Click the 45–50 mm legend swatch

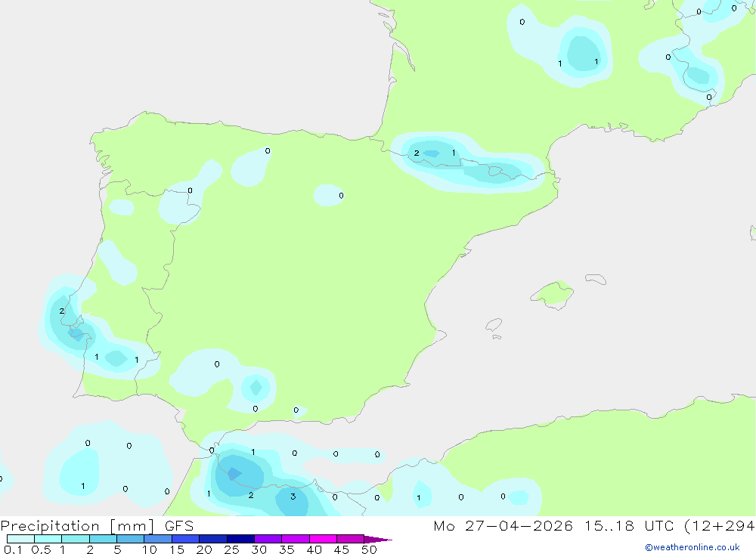351,539
